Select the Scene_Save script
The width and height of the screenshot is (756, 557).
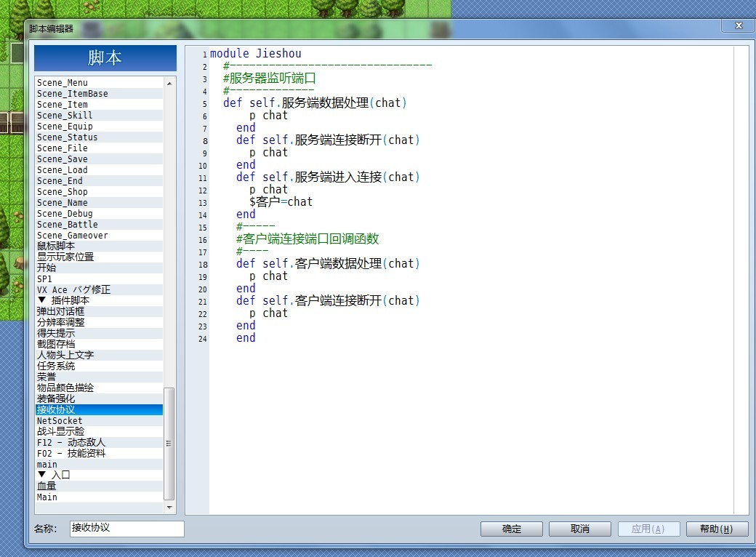tap(100, 159)
